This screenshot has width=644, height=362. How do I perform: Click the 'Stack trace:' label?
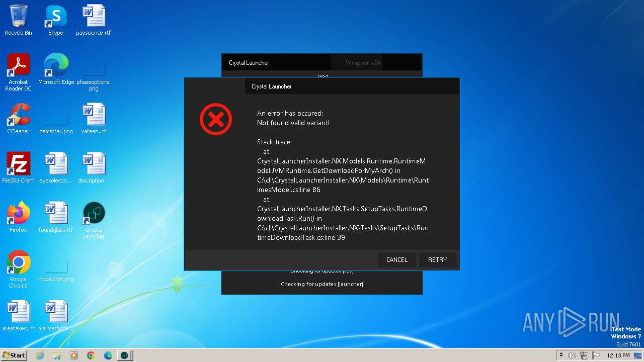(274, 142)
